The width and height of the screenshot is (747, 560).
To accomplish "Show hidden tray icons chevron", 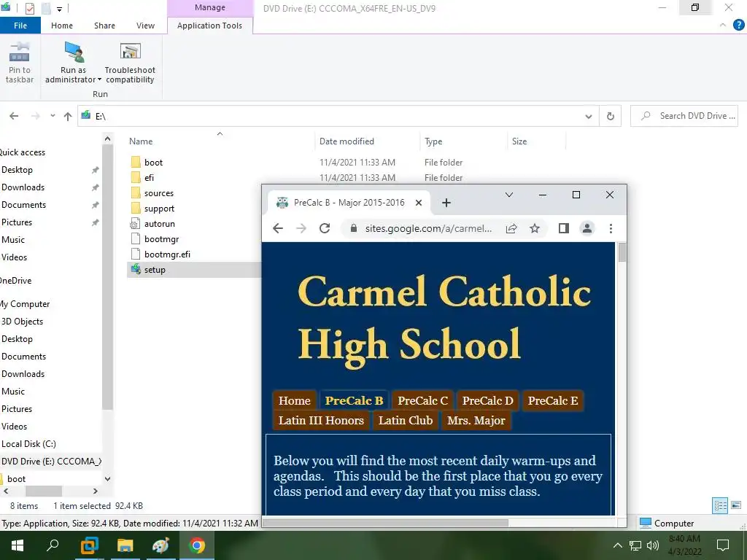I will (x=617, y=545).
